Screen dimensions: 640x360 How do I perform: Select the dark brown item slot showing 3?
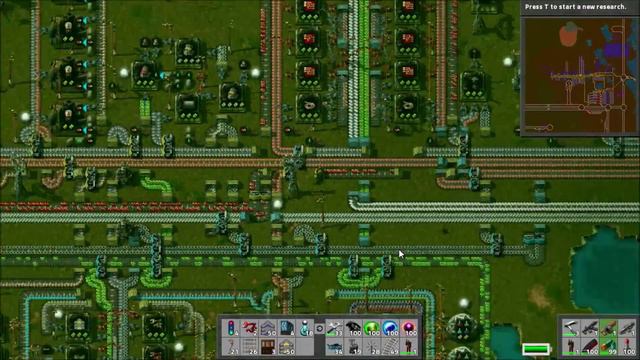(x=268, y=347)
